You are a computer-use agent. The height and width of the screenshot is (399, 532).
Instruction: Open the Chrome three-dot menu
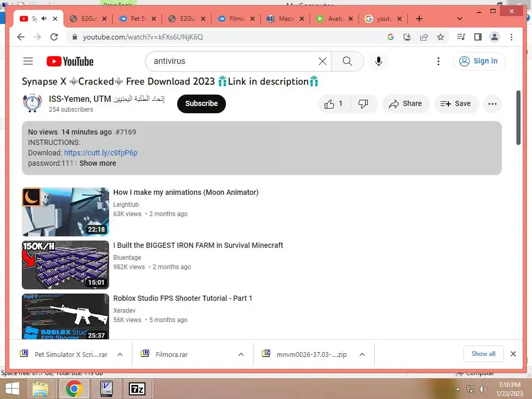511,37
